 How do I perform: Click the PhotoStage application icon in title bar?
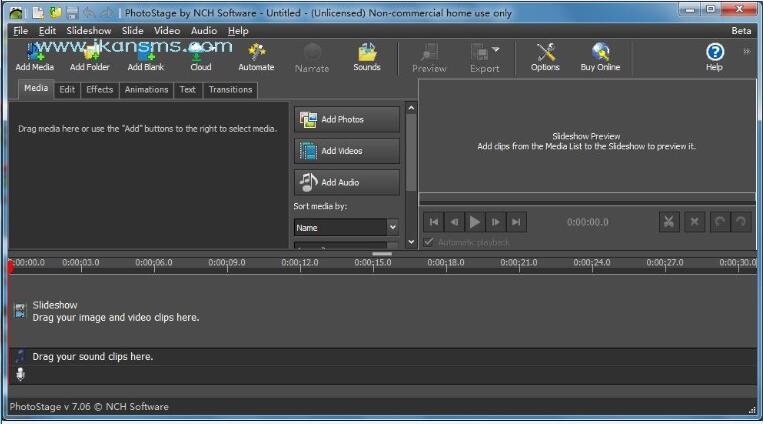pyautogui.click(x=16, y=13)
